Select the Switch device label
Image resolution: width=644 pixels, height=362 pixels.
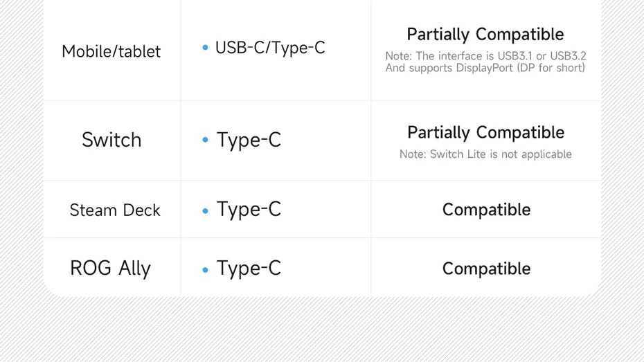pyautogui.click(x=111, y=140)
